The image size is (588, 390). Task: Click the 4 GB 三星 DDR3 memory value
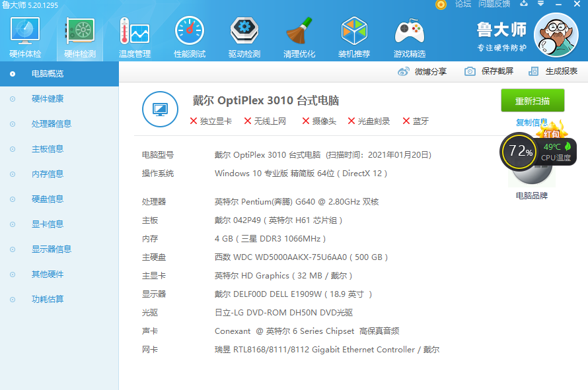coord(270,239)
